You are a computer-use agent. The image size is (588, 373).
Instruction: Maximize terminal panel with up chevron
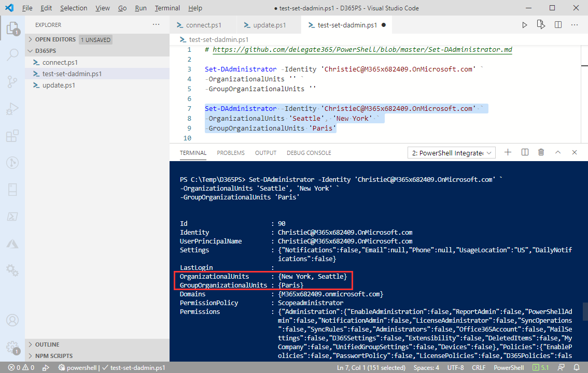(558, 152)
